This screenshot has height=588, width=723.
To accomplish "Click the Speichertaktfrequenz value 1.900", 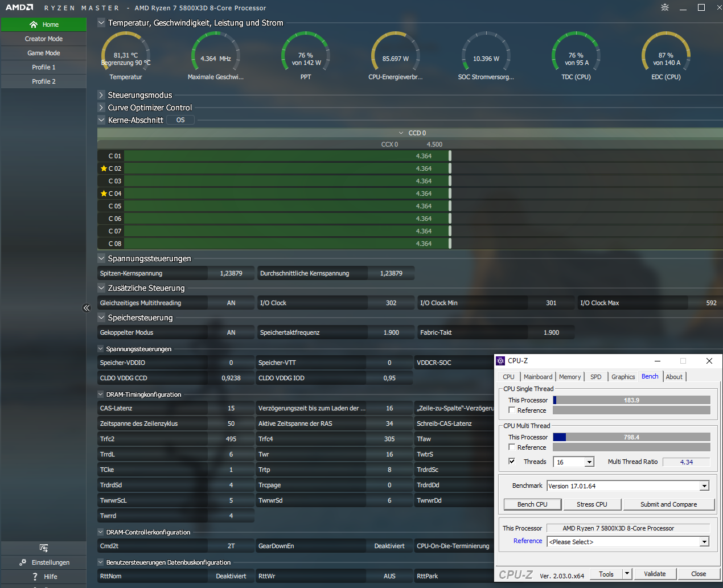I will 391,332.
